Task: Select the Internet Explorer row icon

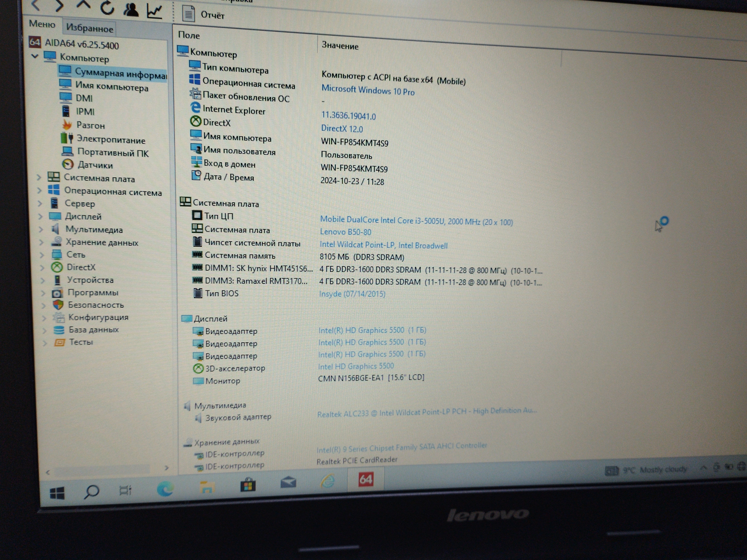Action: [195, 108]
